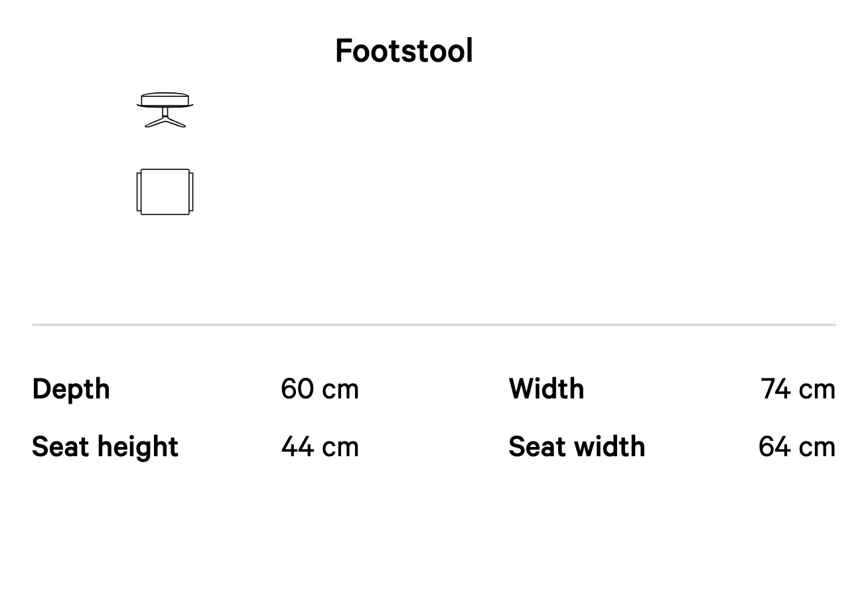Select the Width label
Viewport: 868px width, 603px height.
coord(547,389)
